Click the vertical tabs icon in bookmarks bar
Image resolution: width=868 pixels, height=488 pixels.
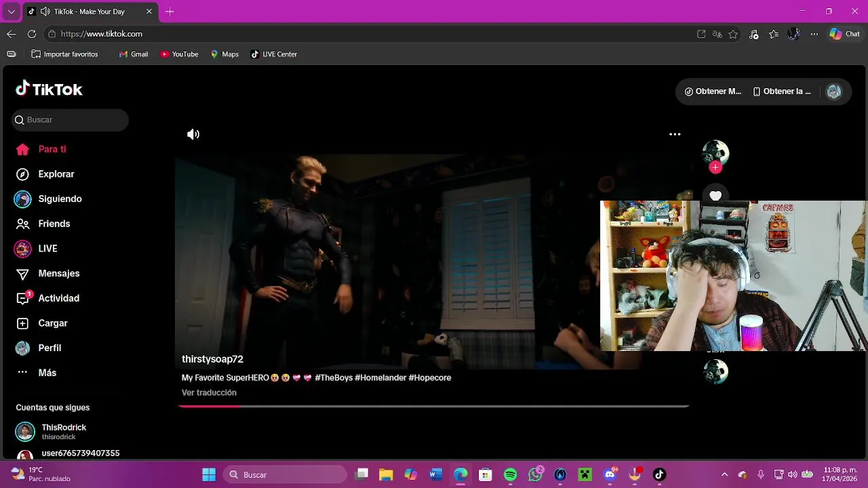point(12,54)
